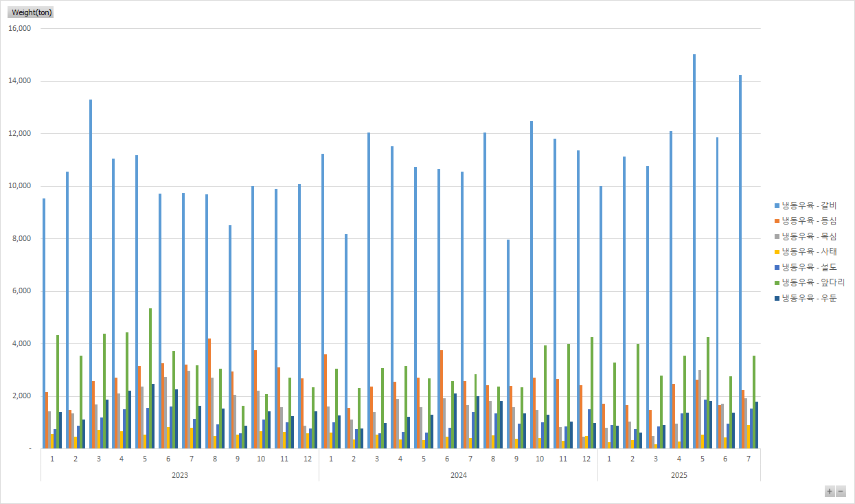Viewport: 855px width, 504px height.
Task: Select the orange 등심 bar for August 2023
Action: coord(209,393)
